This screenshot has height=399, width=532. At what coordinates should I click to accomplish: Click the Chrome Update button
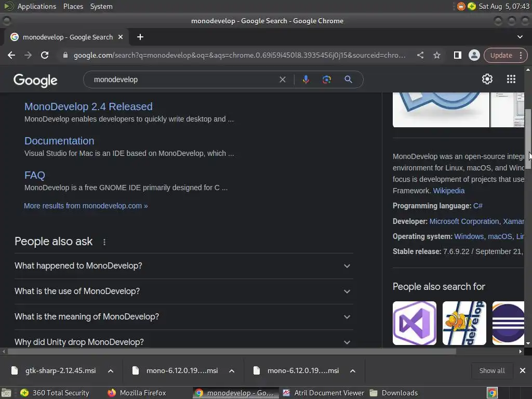pyautogui.click(x=501, y=55)
